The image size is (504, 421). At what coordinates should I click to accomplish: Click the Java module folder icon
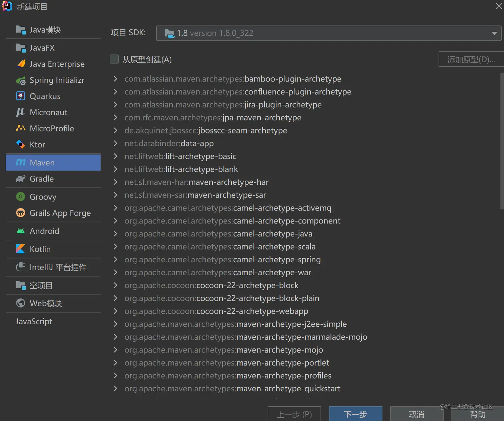click(21, 30)
